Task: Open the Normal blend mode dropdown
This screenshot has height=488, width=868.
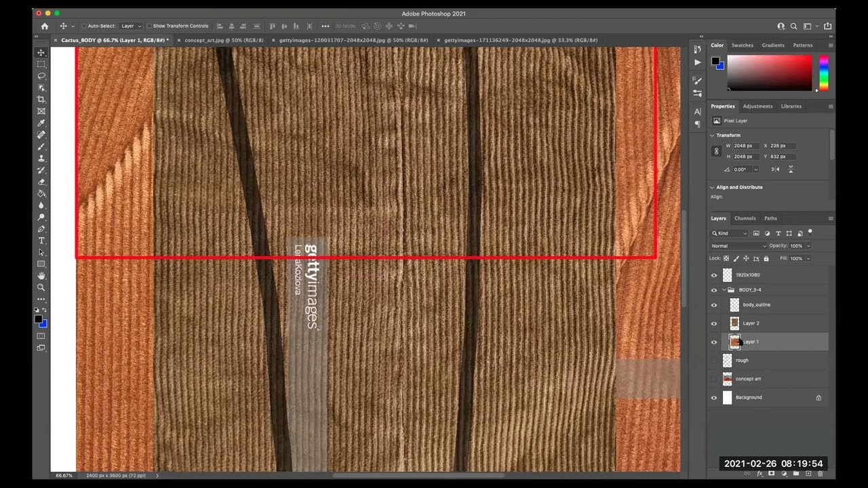Action: tap(738, 246)
